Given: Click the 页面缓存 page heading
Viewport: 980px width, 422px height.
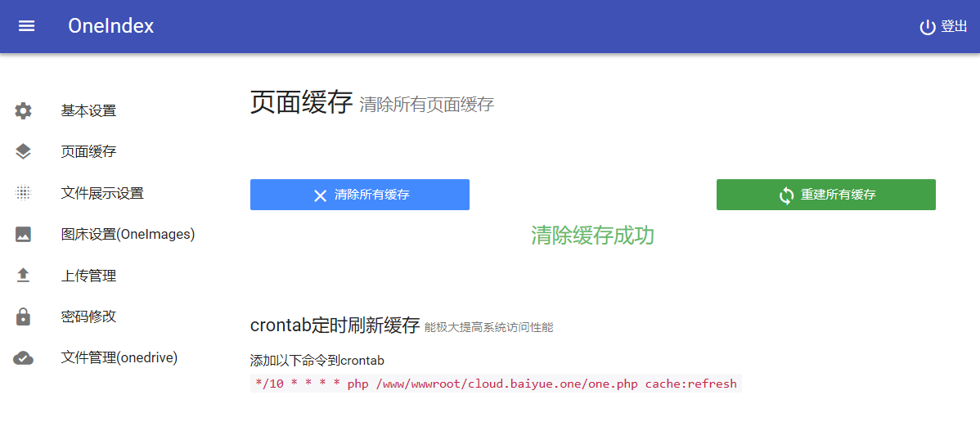Looking at the screenshot, I should tap(302, 102).
